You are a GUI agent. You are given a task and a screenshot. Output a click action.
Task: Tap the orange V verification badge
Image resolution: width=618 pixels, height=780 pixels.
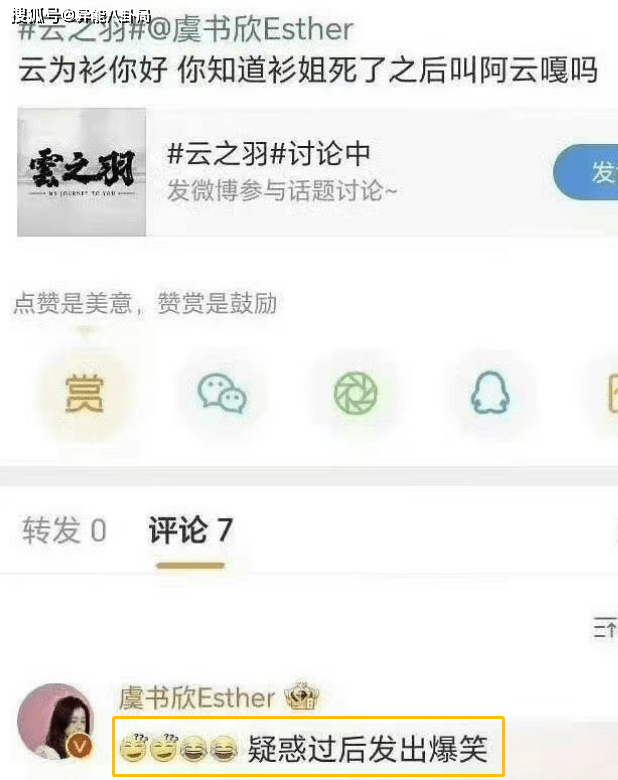coord(80,745)
